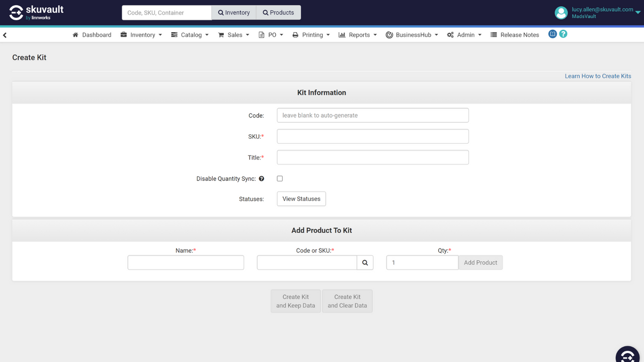Click the back chevron above Create Kit
This screenshot has width=644, height=362.
pyautogui.click(x=5, y=35)
